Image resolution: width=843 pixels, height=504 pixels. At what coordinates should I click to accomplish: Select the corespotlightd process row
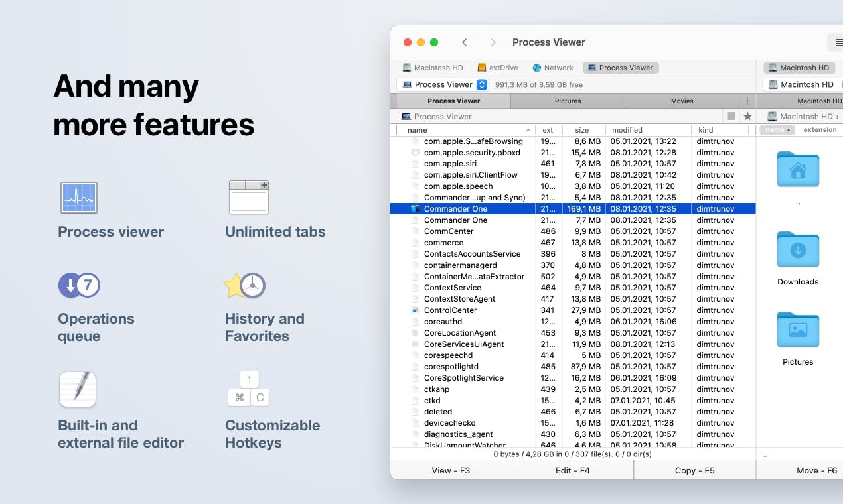[x=574, y=367]
